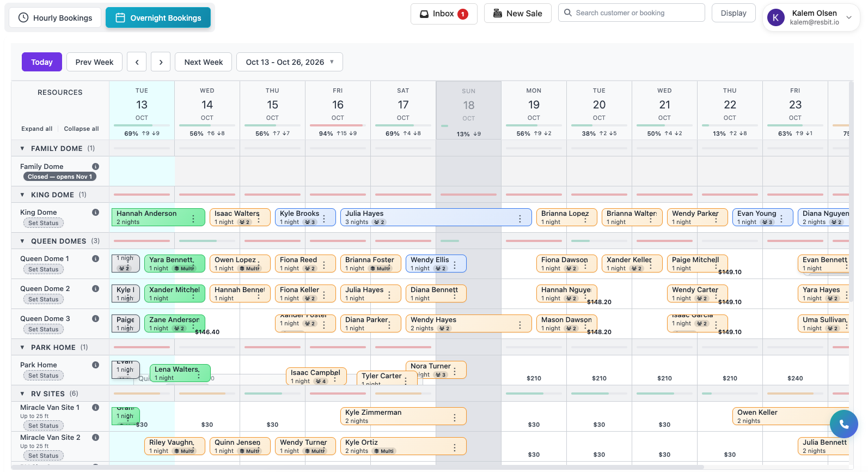This screenshot has width=868, height=472.
Task: Go to previous period arrow
Action: (137, 62)
